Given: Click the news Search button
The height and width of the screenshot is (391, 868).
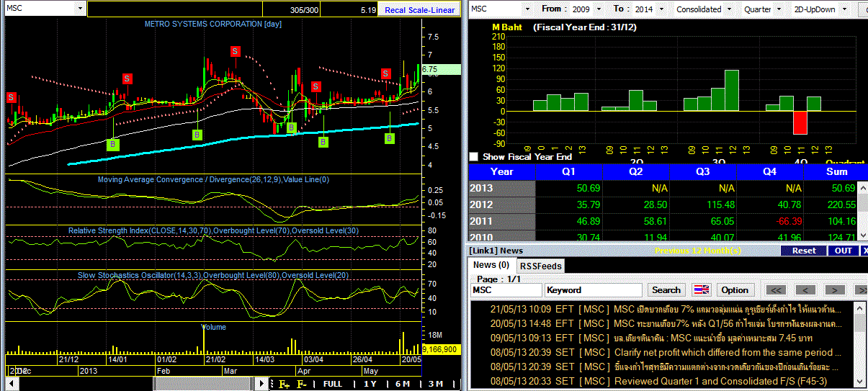Looking at the screenshot, I should point(666,290).
